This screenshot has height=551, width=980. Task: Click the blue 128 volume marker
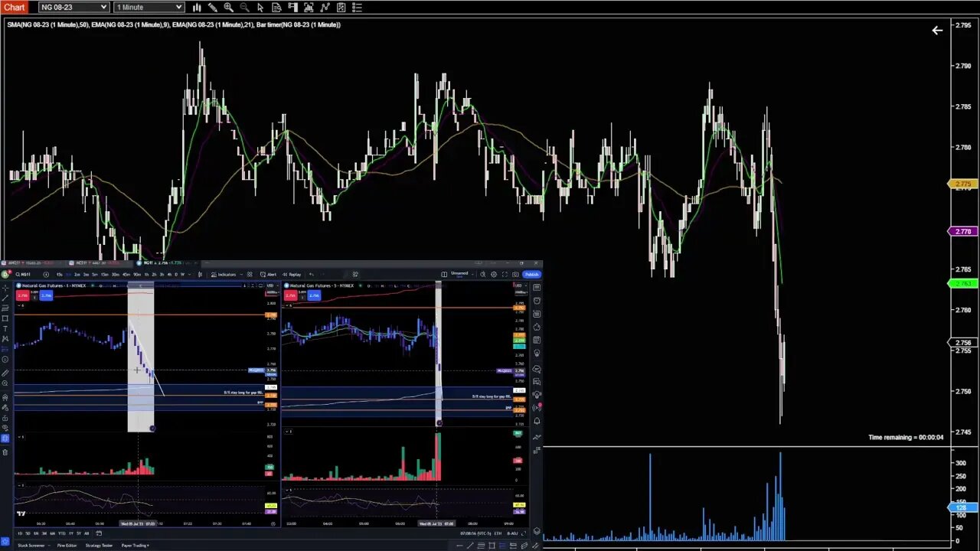(962, 507)
